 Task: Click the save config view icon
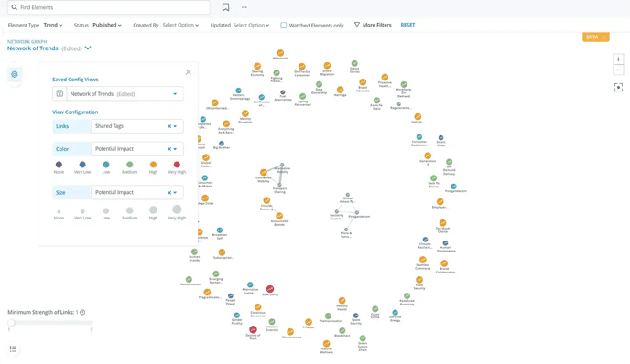[x=60, y=93]
